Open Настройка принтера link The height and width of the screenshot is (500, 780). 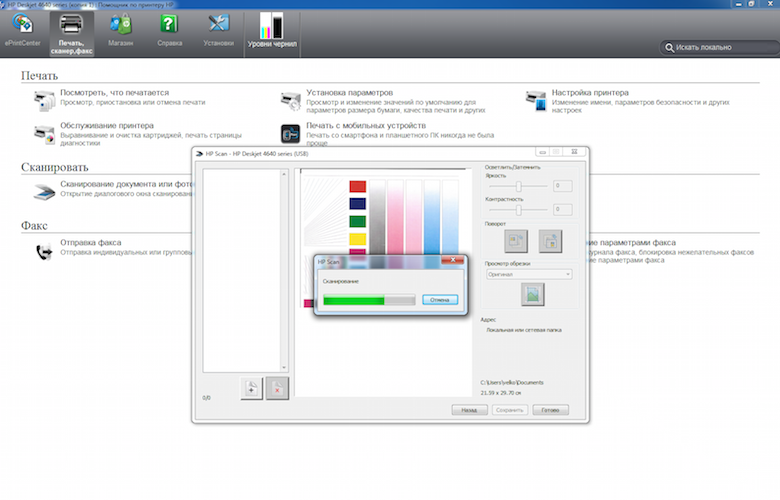(x=590, y=93)
